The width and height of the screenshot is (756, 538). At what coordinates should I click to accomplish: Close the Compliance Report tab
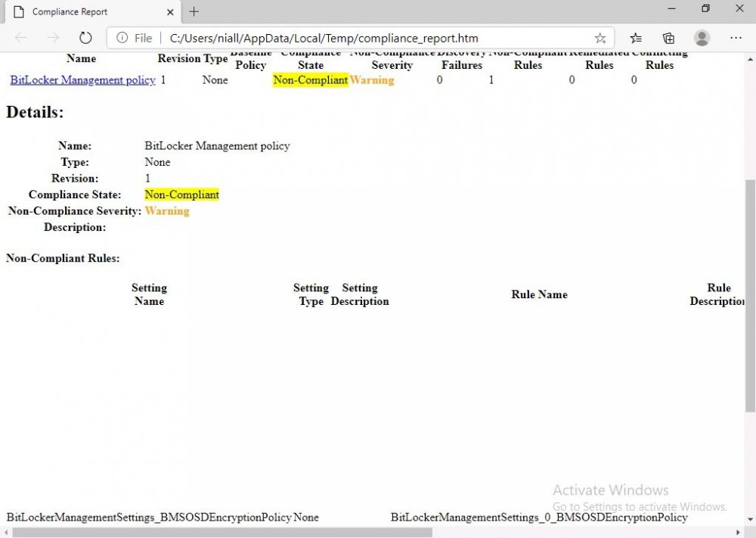tap(170, 12)
